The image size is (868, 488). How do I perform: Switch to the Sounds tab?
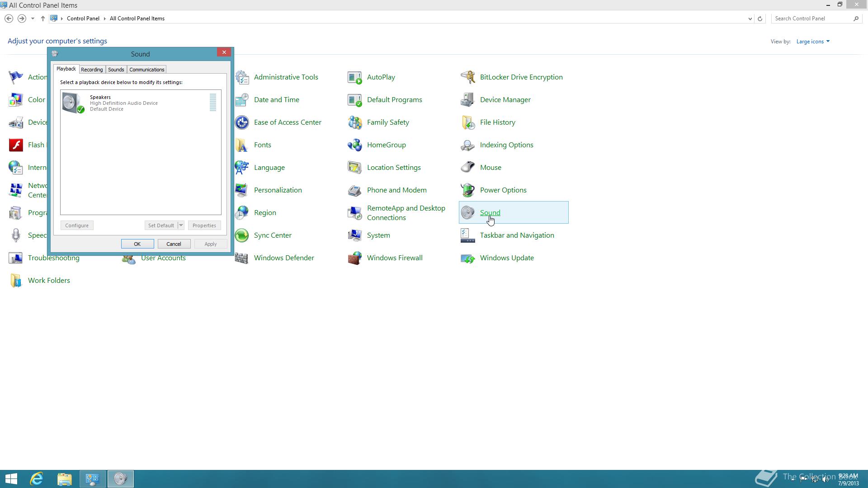pyautogui.click(x=116, y=70)
